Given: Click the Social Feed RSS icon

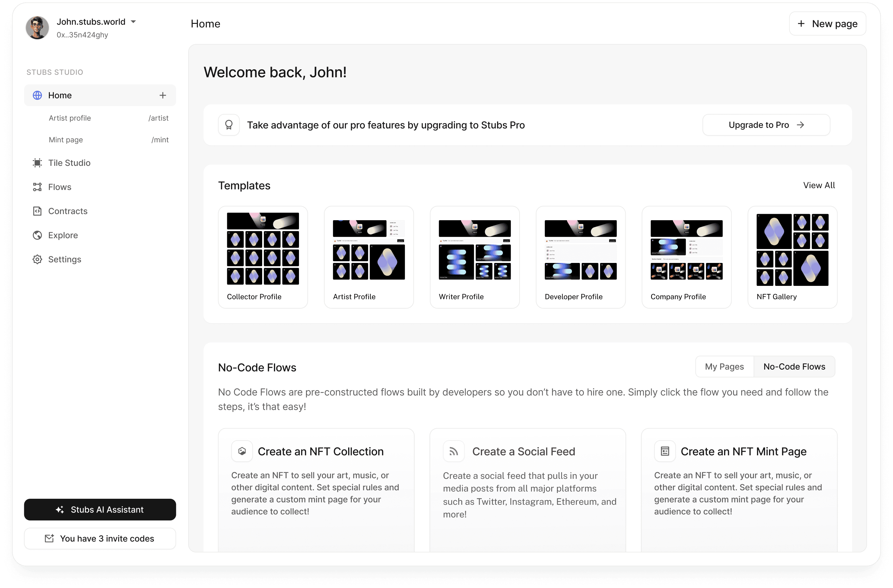Looking at the screenshot, I should click(454, 451).
